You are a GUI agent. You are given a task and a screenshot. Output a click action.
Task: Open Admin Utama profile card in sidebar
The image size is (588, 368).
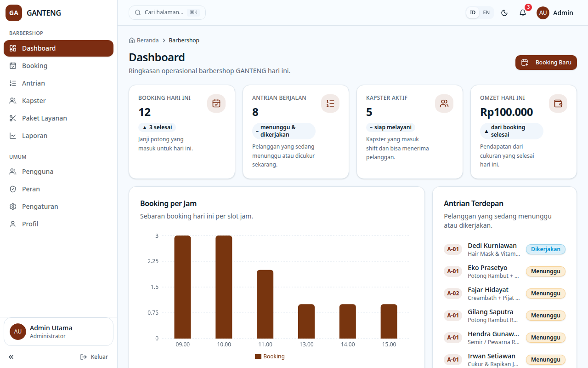58,332
